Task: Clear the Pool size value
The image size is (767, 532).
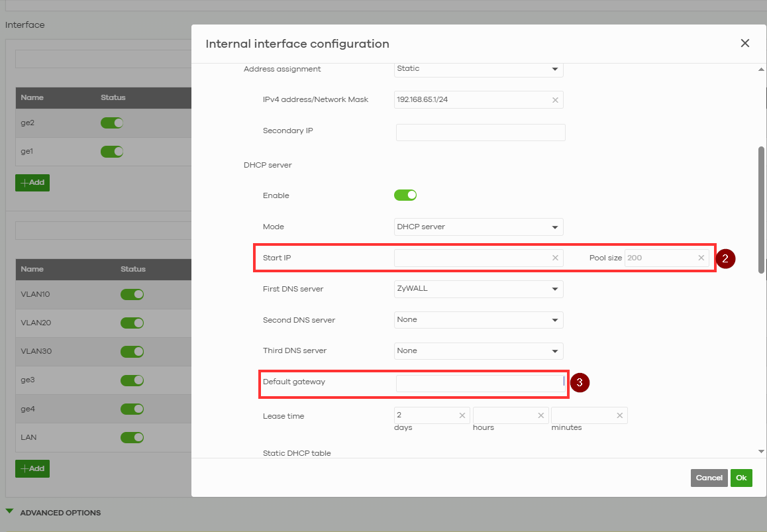Action: [701, 258]
